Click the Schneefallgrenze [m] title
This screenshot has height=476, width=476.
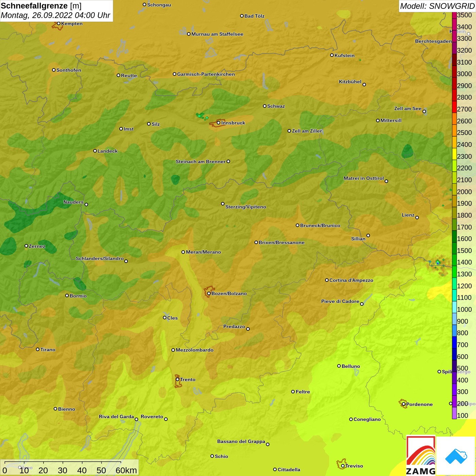tap(41, 6)
